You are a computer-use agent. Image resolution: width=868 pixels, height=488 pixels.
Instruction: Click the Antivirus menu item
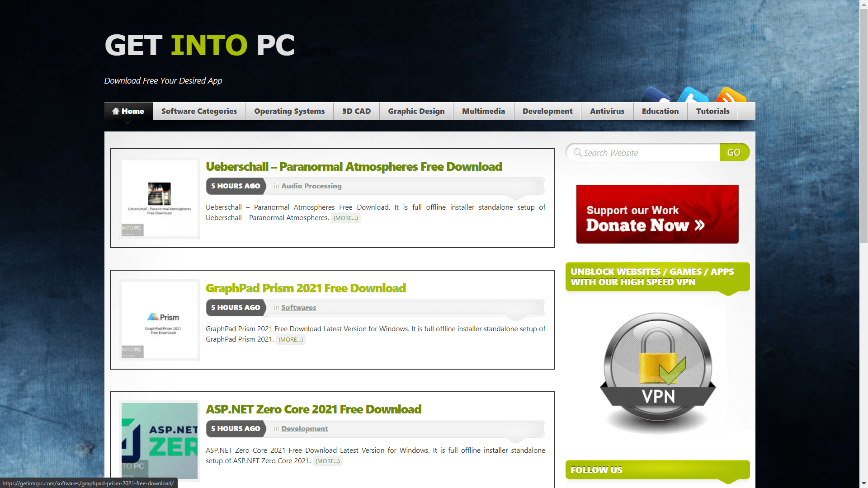point(606,111)
